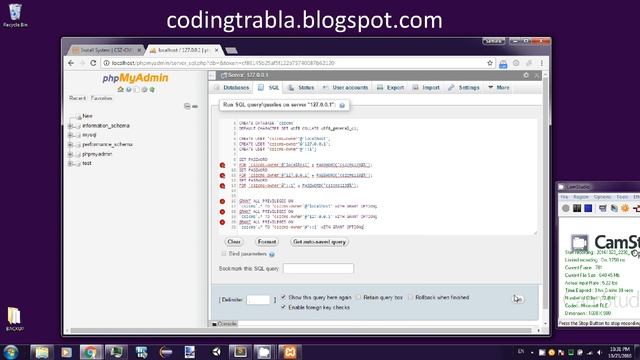This screenshot has width=640, height=360.
Task: Open Recycle Bin on desktop
Action: (15, 16)
